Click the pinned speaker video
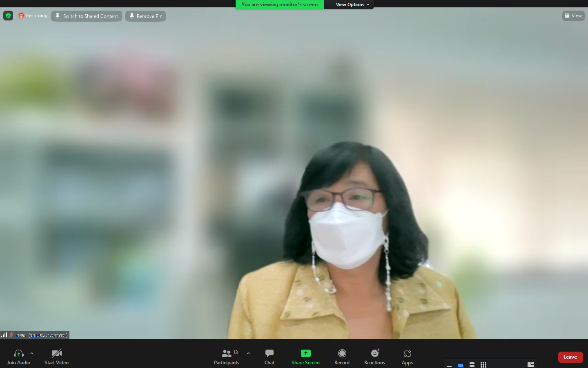 (294, 173)
